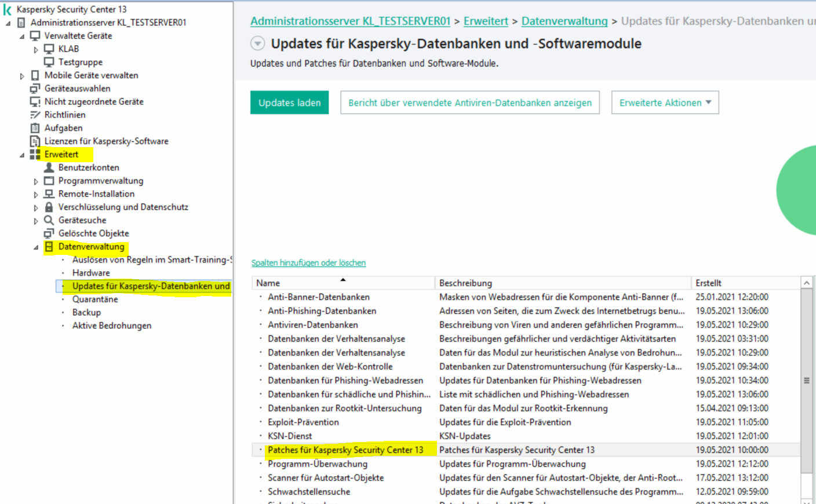This screenshot has width=816, height=504.
Task: Click the Administrationsserver server icon in tree
Action: coord(21,23)
